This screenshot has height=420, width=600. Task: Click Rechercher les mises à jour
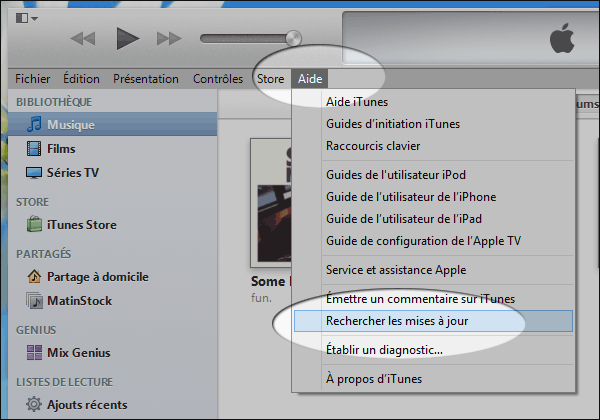tap(433, 321)
